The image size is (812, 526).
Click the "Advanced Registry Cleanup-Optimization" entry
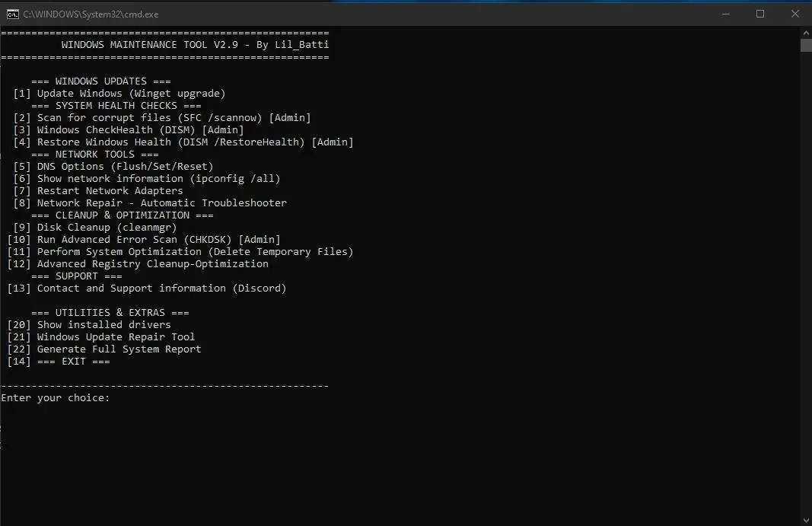pyautogui.click(x=152, y=264)
